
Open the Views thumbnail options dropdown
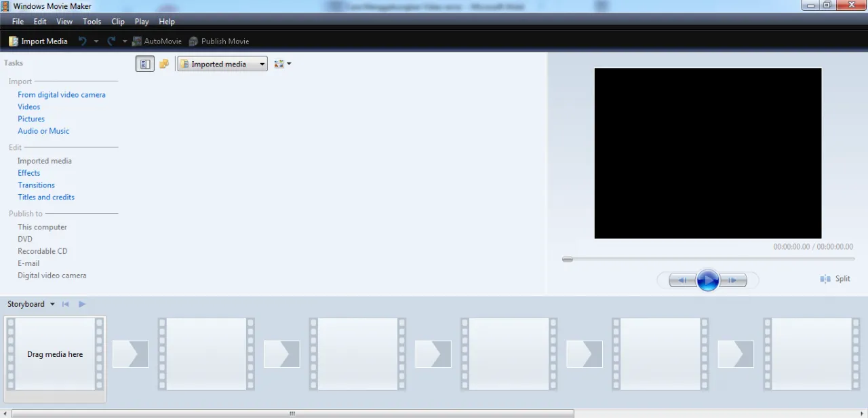pyautogui.click(x=283, y=64)
